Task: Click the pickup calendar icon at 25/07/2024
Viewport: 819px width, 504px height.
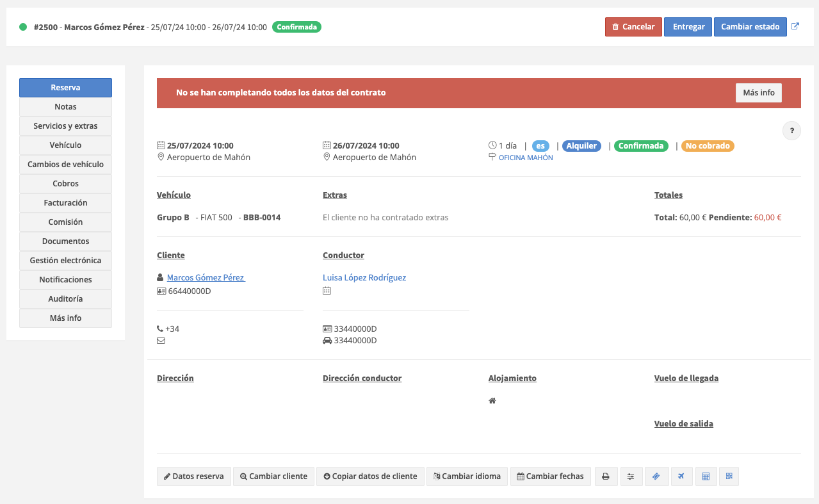Action: (x=161, y=145)
